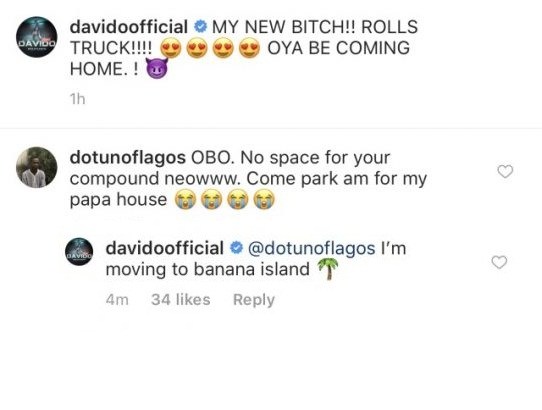Click the palm tree emoji

point(327,269)
